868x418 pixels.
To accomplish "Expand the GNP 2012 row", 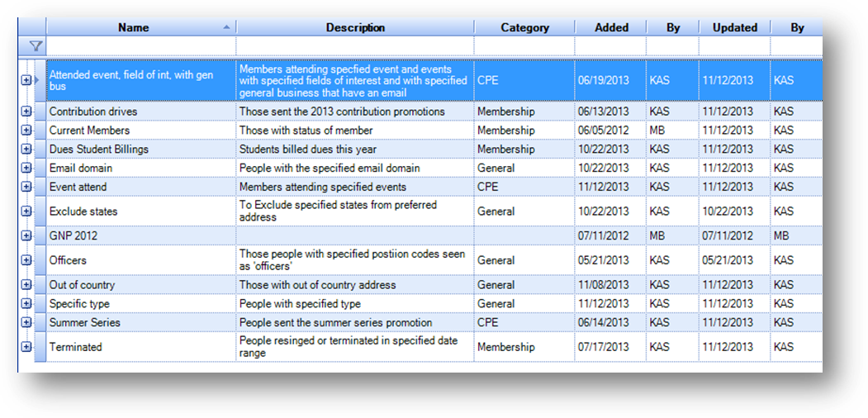I will pyautogui.click(x=26, y=235).
